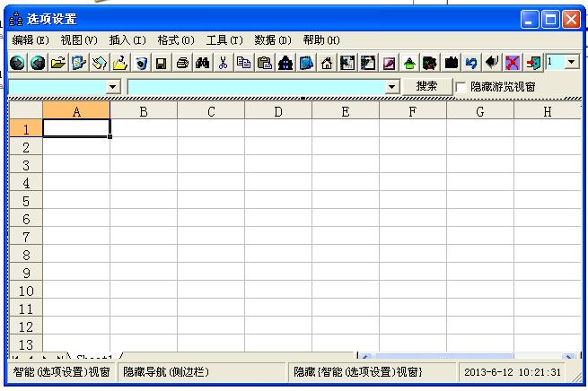This screenshot has height=391, width=588.
Task: Click the red X delete icon
Action: pyautogui.click(x=513, y=63)
